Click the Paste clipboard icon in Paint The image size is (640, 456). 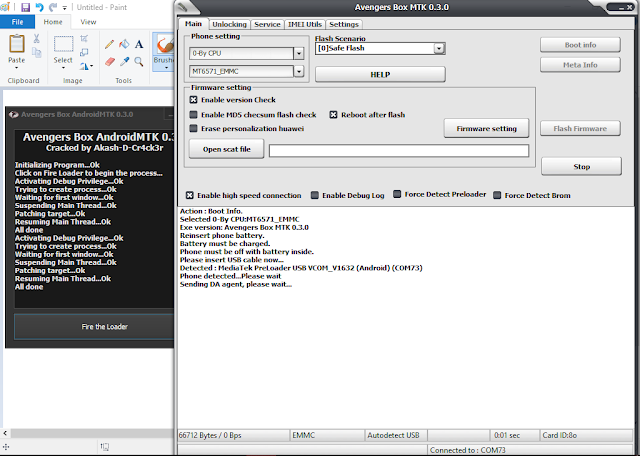17,44
